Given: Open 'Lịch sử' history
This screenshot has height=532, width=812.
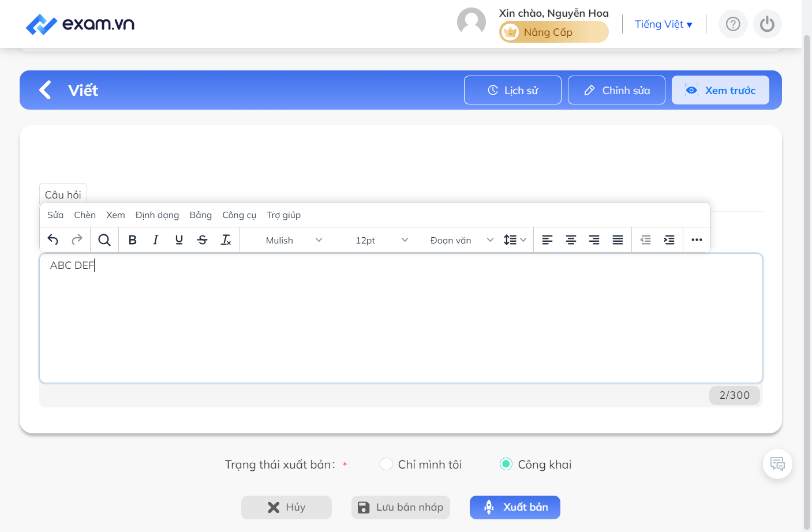Looking at the screenshot, I should pos(512,90).
